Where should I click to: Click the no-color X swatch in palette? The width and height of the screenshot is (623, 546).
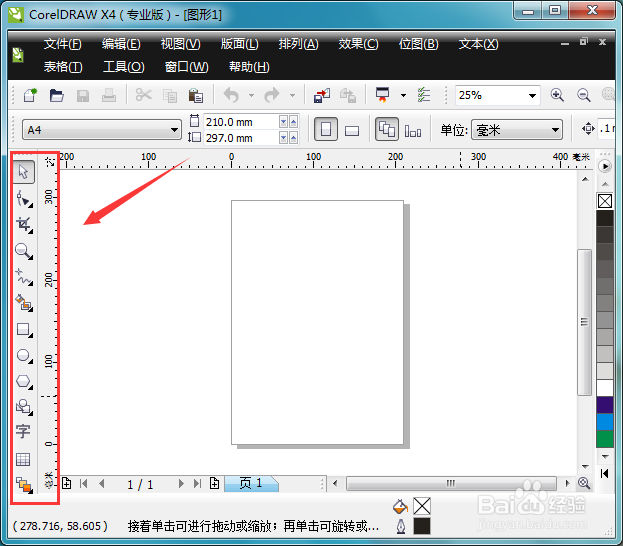pos(605,201)
